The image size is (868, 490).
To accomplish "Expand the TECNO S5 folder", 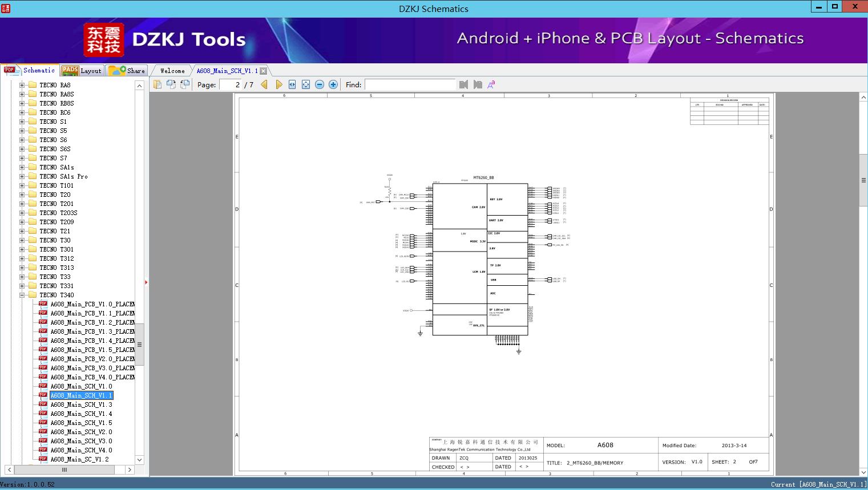I will pyautogui.click(x=22, y=131).
